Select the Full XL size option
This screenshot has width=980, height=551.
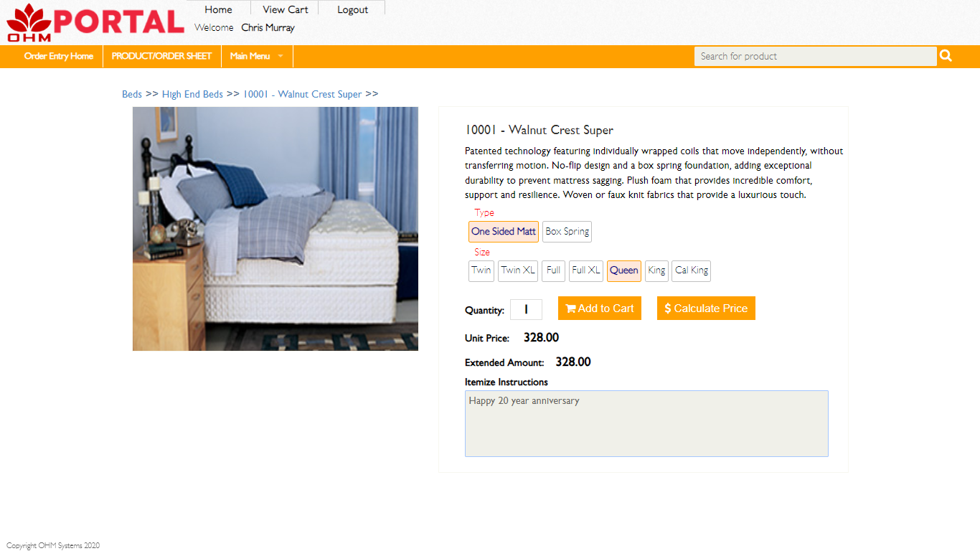(x=586, y=270)
